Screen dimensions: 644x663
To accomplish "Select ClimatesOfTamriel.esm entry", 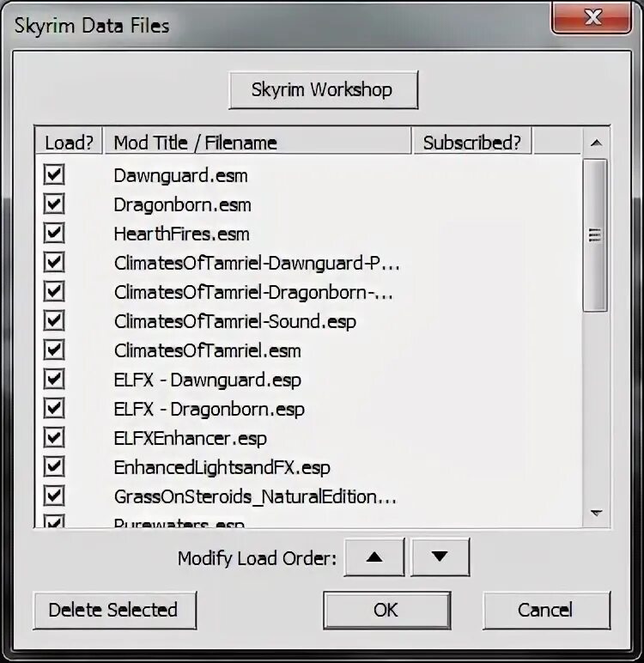I will [x=208, y=351].
